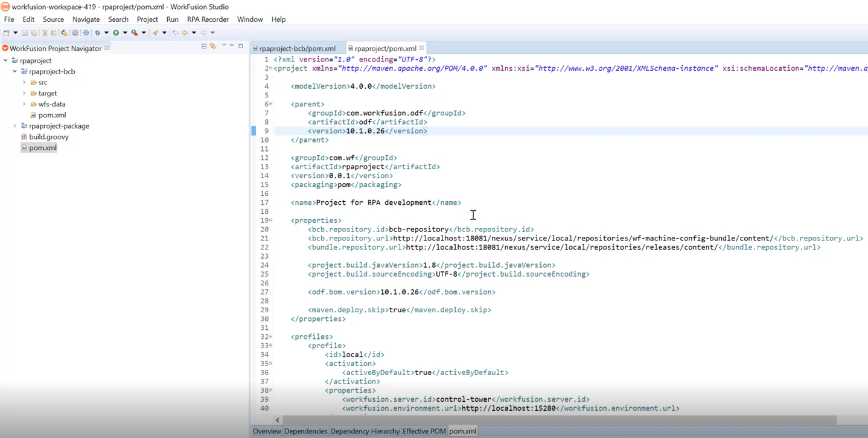The height and width of the screenshot is (438, 868).
Task: Click the maven.deploy.skip true value
Action: [397, 310]
